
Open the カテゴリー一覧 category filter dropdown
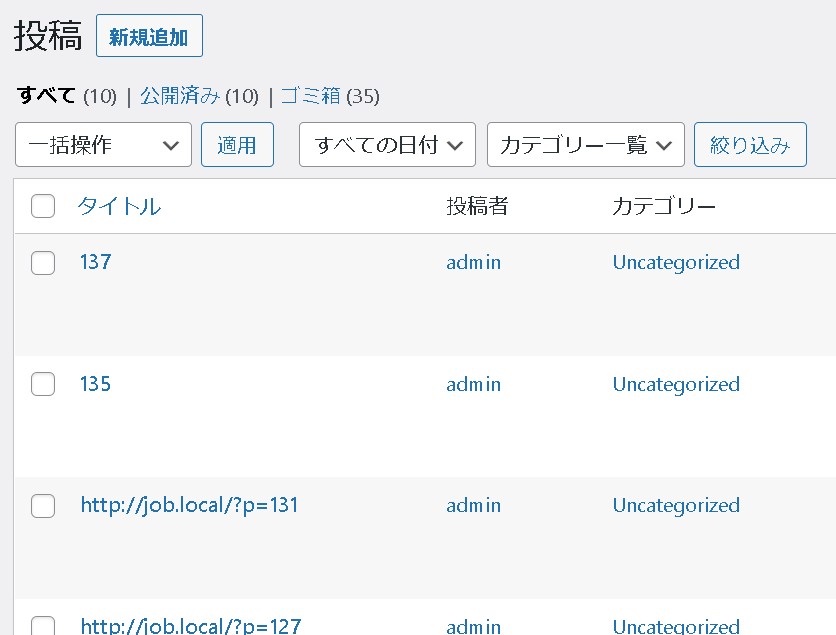(585, 144)
